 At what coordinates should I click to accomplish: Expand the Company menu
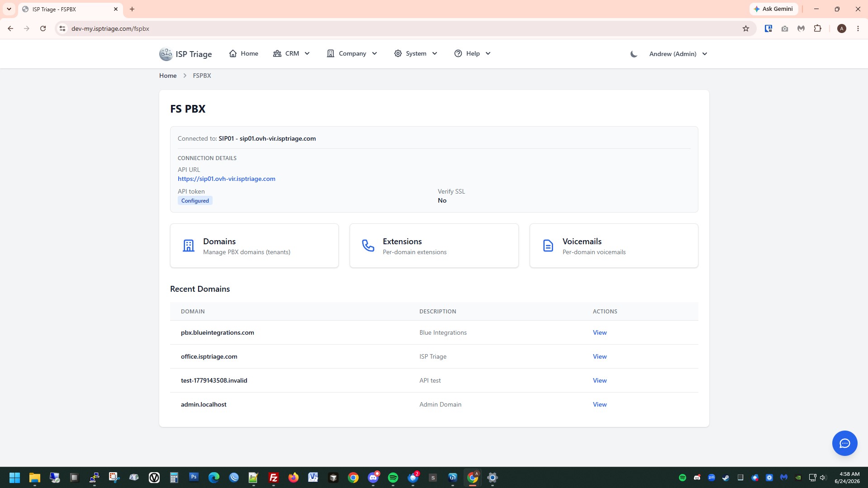pos(352,53)
